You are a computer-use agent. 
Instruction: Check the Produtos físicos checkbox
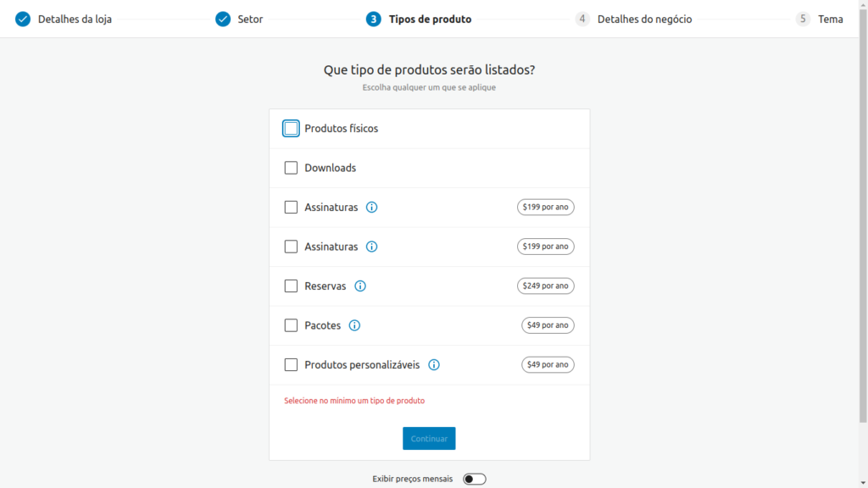click(291, 128)
